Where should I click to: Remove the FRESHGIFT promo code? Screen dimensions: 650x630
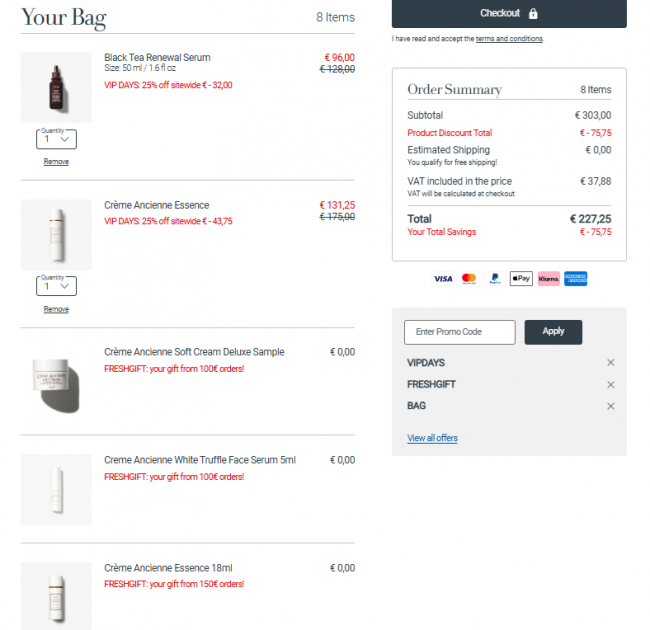611,384
